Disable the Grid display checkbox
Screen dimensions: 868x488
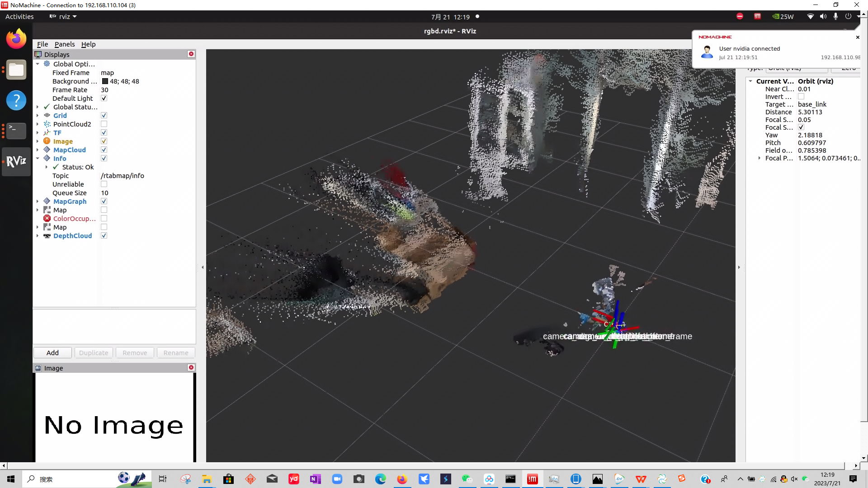[104, 115]
